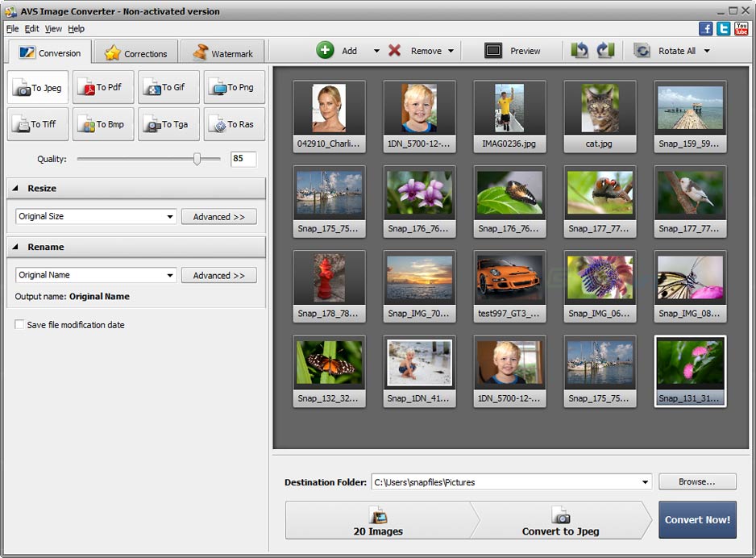Click the Convert to Jpeg step
Image resolution: width=756 pixels, height=558 pixels.
click(x=560, y=520)
